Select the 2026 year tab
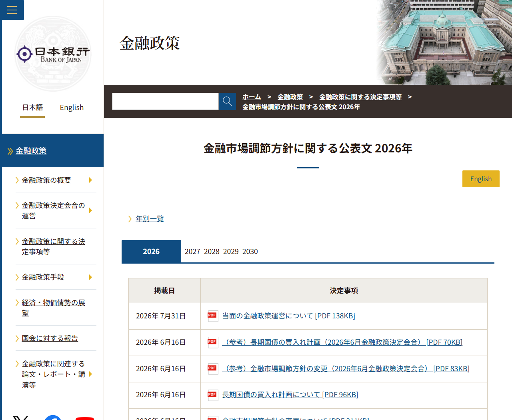Viewport: 512px width, 420px height. click(151, 252)
